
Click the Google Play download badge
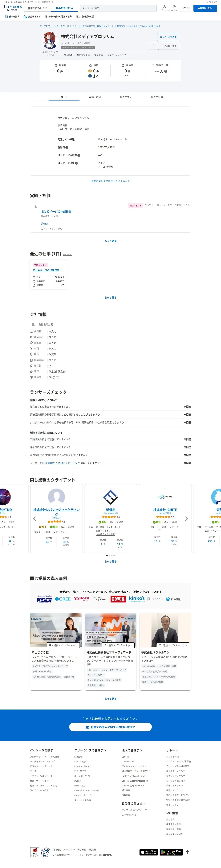click(x=171, y=852)
